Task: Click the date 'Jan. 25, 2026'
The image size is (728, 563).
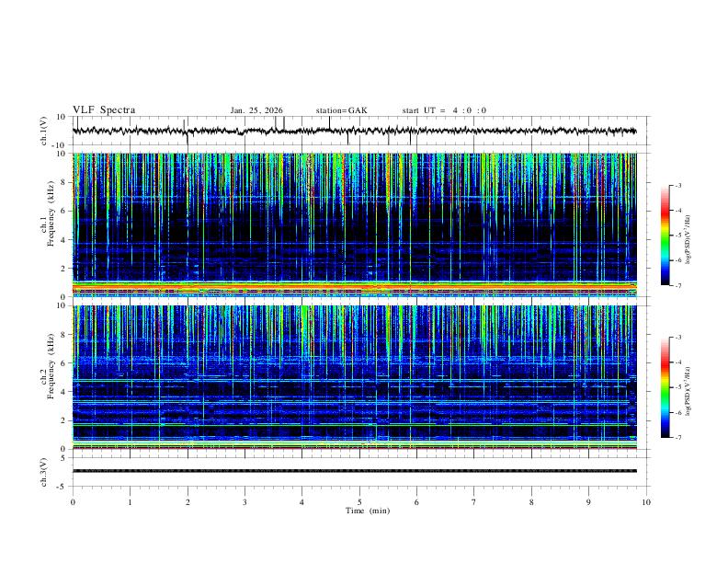Action: pos(256,110)
